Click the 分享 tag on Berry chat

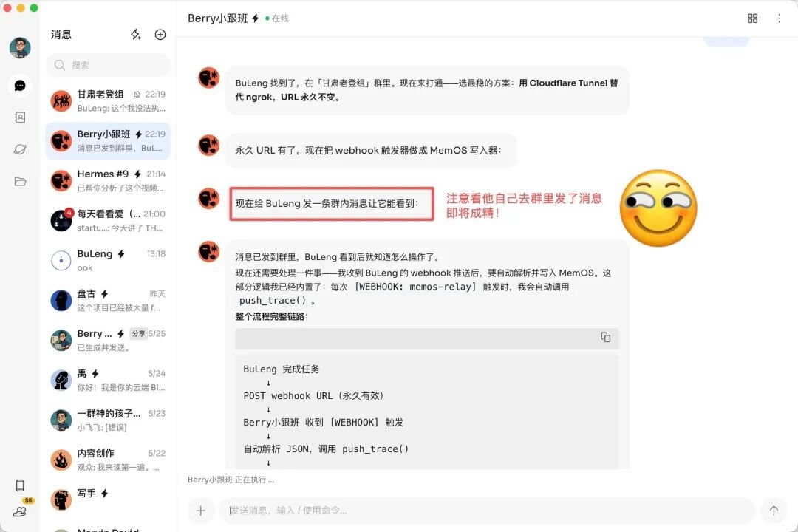tap(138, 333)
